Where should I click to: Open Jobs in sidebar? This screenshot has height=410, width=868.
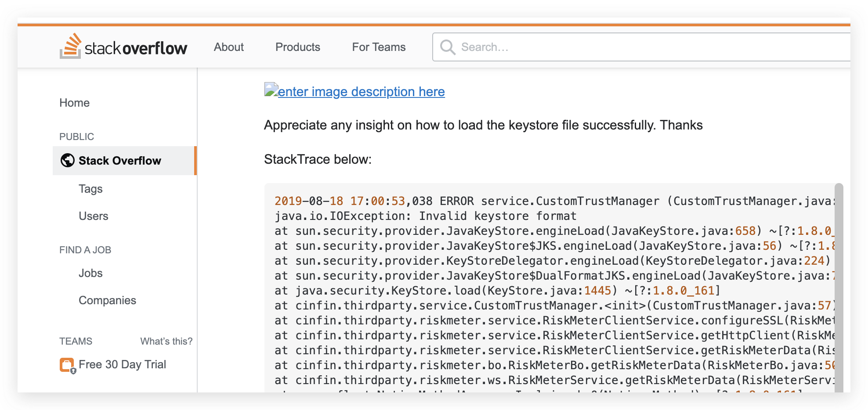click(90, 273)
